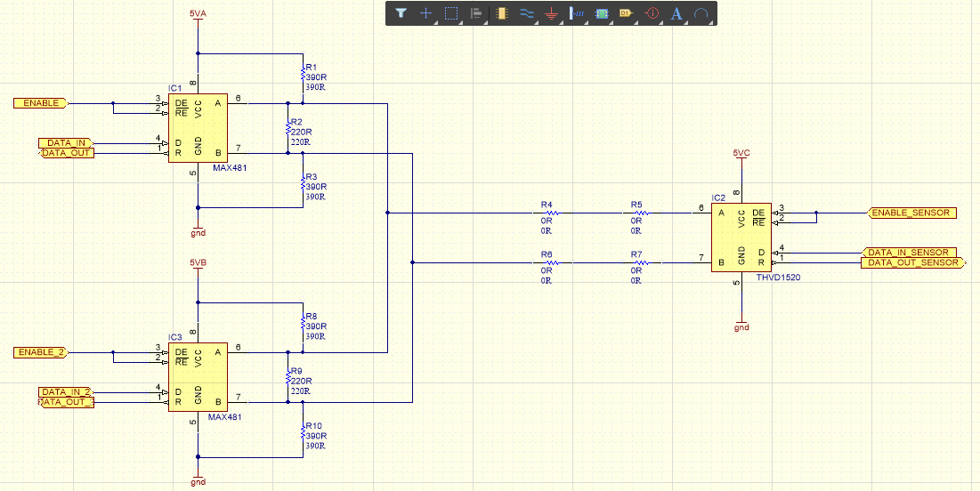Select the Arc drawing tool
Screen dimensions: 980x491
(x=701, y=13)
